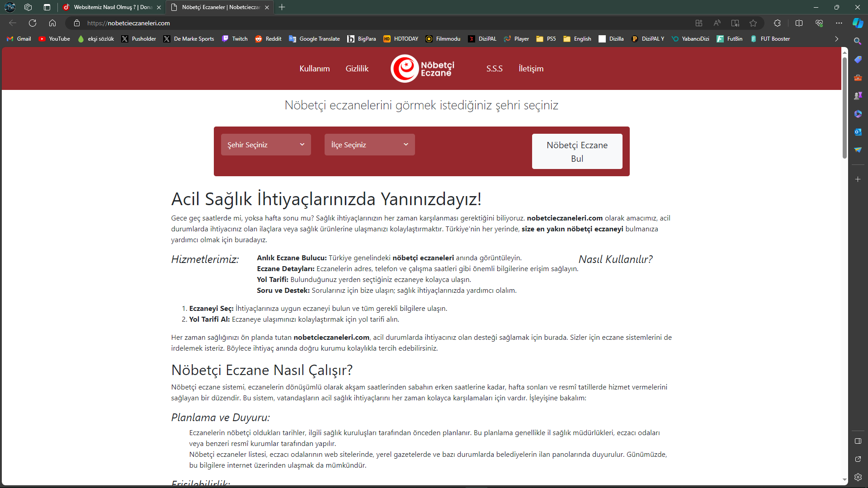
Task: Click the browser refresh icon
Action: 33,23
